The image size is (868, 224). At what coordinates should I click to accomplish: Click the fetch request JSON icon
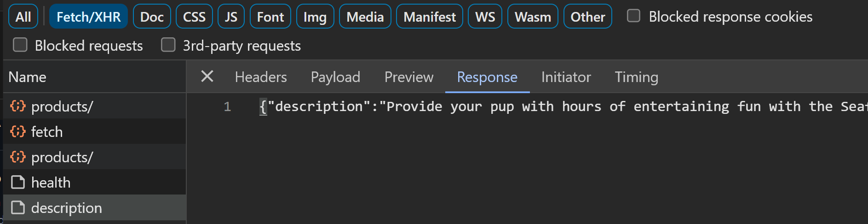coord(18,131)
